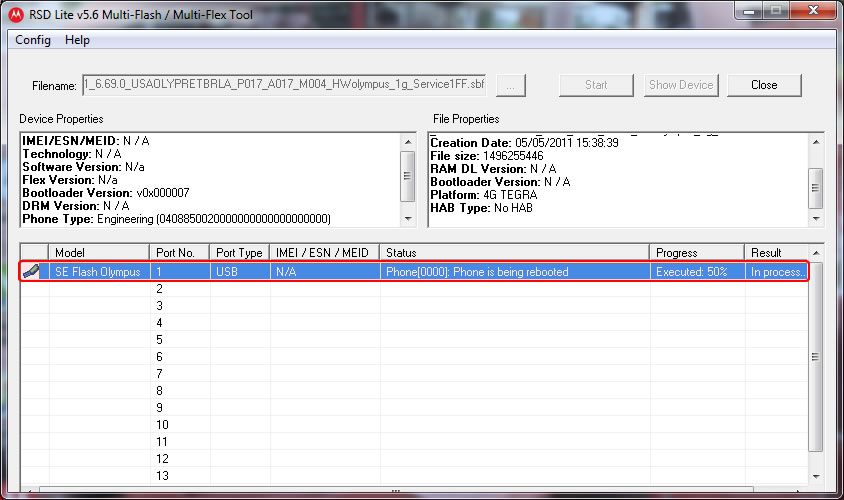Viewport: 844px width, 500px height.
Task: Click the Model column header
Action: point(99,252)
